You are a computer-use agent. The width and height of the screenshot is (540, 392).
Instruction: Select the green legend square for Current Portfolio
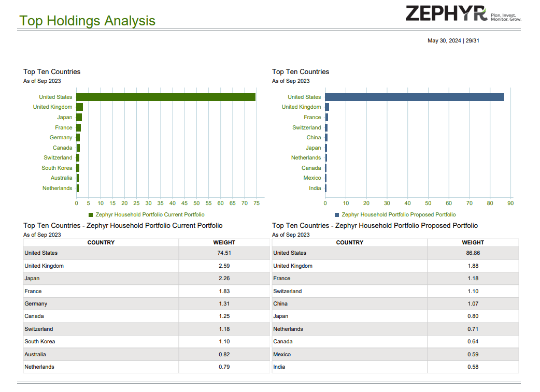(91, 214)
